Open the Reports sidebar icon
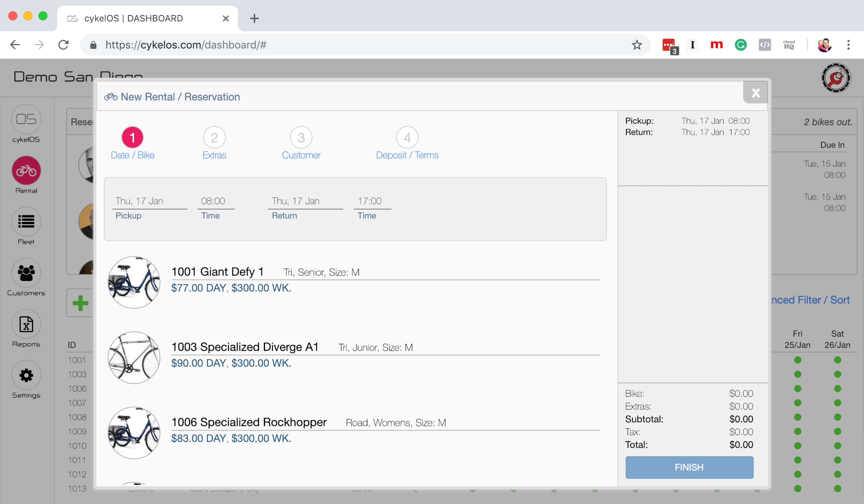This screenshot has height=504, width=864. coord(26,324)
